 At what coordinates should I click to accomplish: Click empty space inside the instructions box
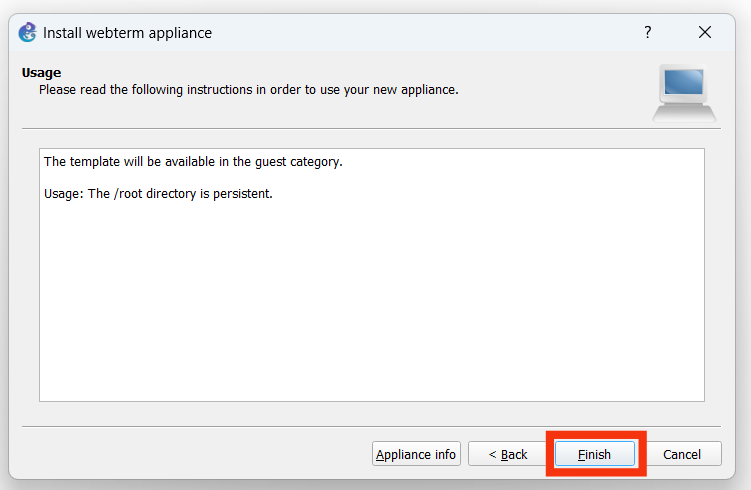point(370,300)
